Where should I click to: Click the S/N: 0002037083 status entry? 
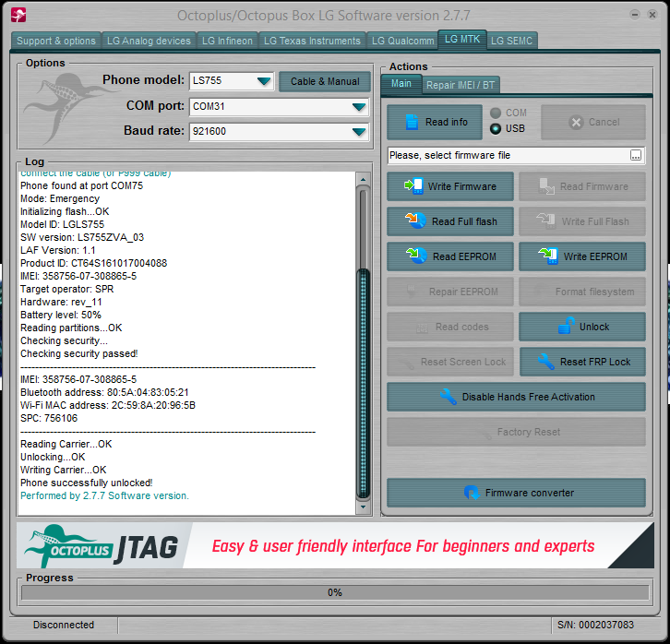coord(595,625)
